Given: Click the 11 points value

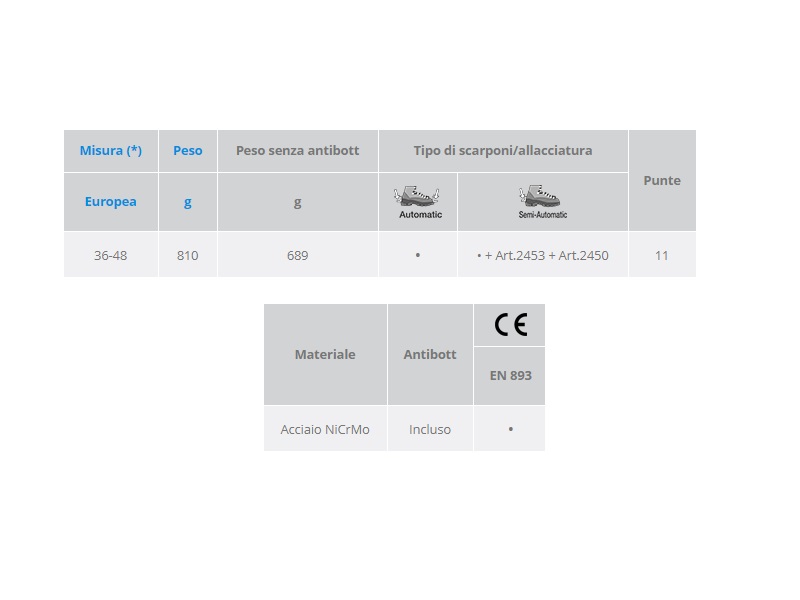Looking at the screenshot, I should coord(662,255).
